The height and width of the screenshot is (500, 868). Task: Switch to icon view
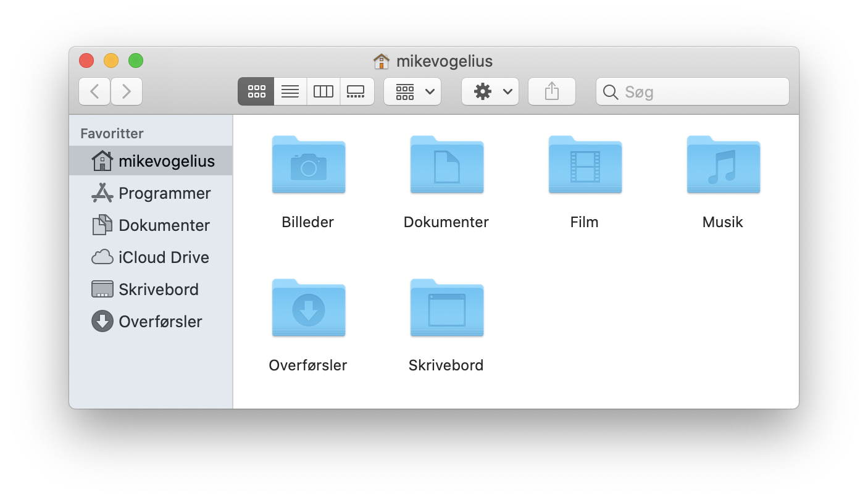point(256,91)
